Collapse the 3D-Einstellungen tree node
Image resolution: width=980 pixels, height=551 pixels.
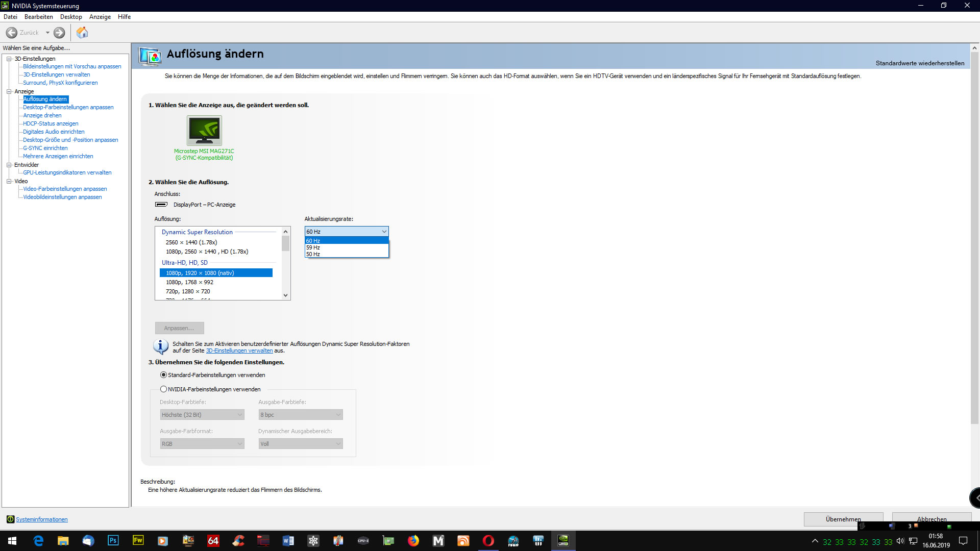[x=9, y=59]
